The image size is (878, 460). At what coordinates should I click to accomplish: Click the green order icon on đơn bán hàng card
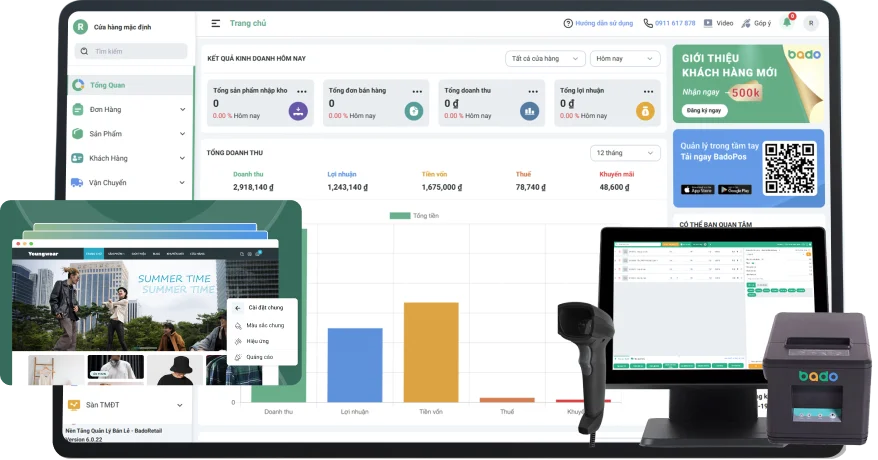[414, 111]
